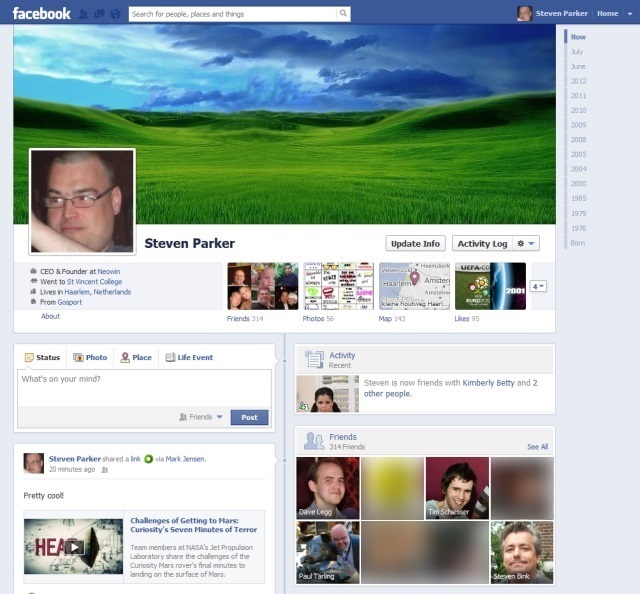Open the Photos 56 thumbnail
640x594 pixels.
[x=338, y=286]
